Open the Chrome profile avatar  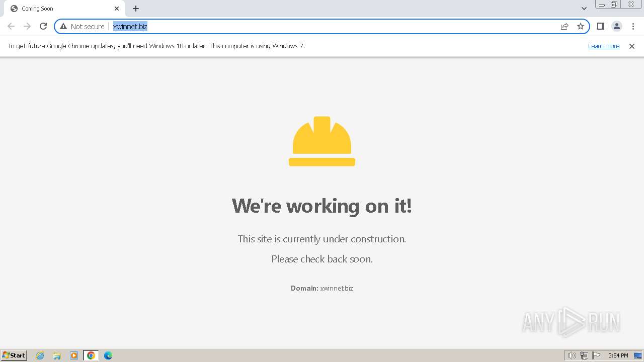pos(616,26)
